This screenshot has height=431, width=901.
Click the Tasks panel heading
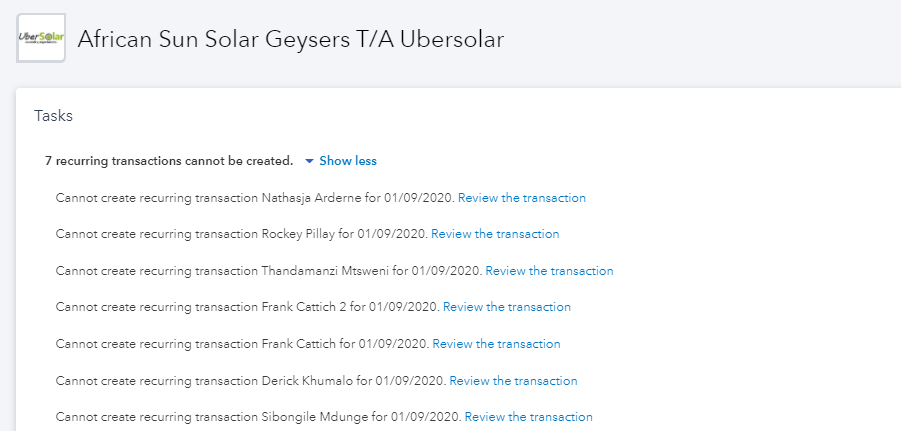click(53, 116)
